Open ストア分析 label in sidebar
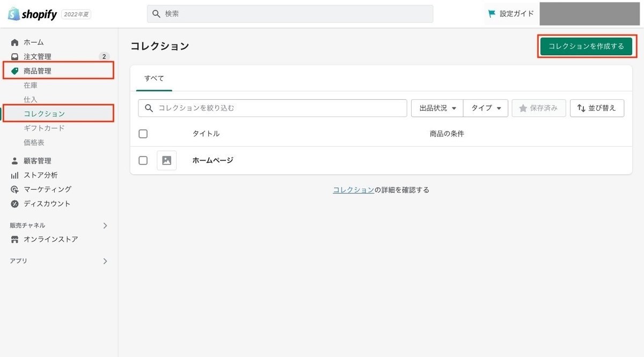 41,175
